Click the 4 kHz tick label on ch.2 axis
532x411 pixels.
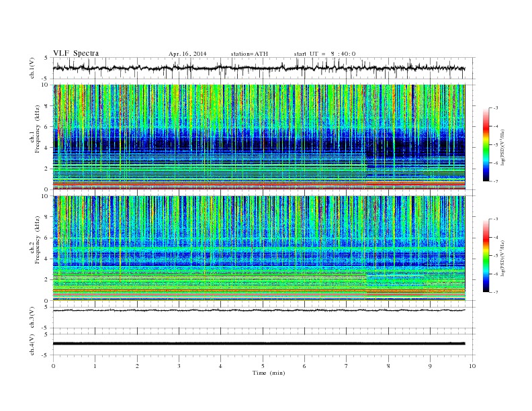[46, 259]
